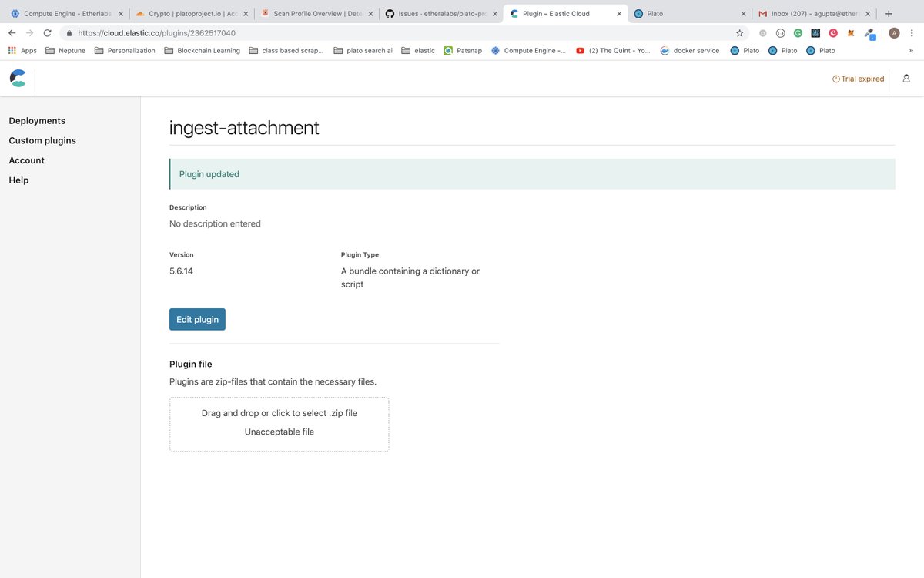This screenshot has height=578, width=924.
Task: Switch to the Plato browser tab
Action: point(688,14)
